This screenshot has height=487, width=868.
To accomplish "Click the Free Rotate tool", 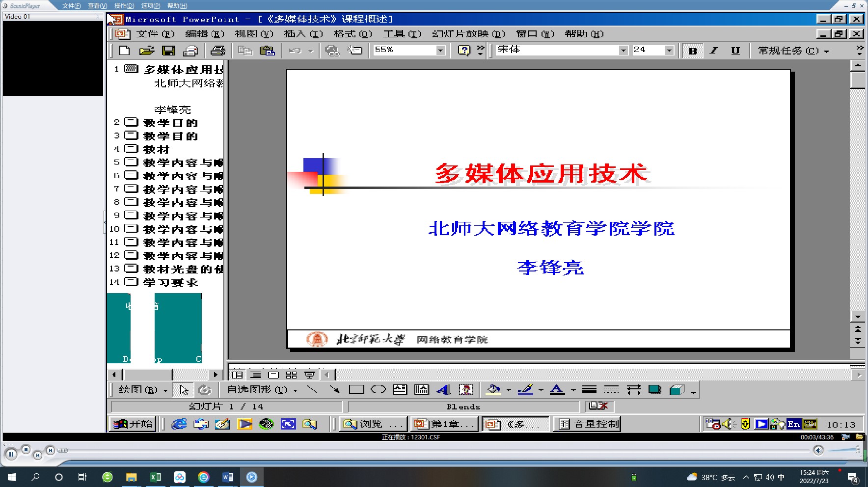I will [x=204, y=390].
